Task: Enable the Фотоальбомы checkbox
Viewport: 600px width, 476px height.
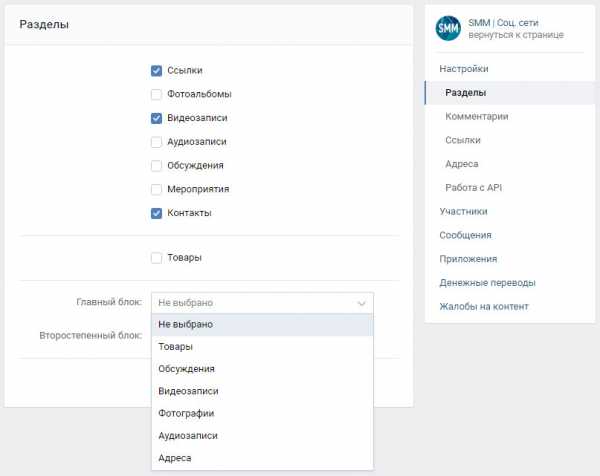Action: click(x=156, y=95)
